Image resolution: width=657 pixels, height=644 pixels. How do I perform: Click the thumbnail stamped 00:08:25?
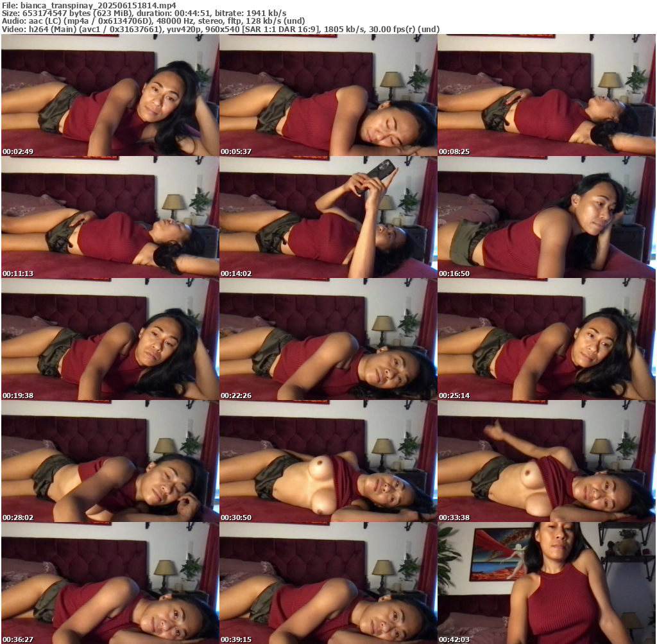pyautogui.click(x=546, y=95)
